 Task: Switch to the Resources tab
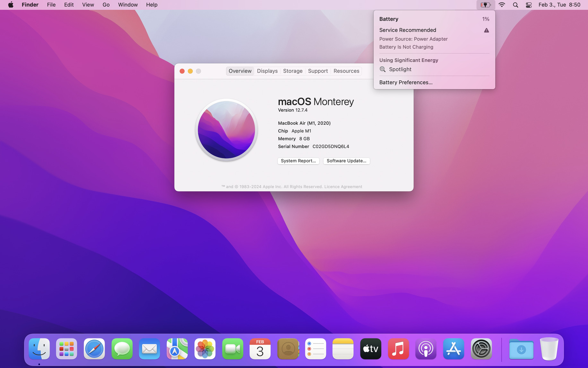pyautogui.click(x=346, y=71)
